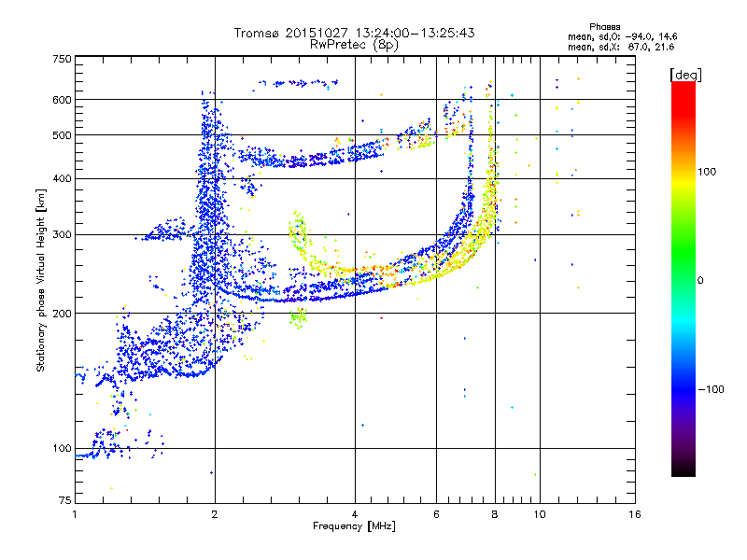Click the y-axis tick label '400'
The image size is (747, 560).
(63, 179)
